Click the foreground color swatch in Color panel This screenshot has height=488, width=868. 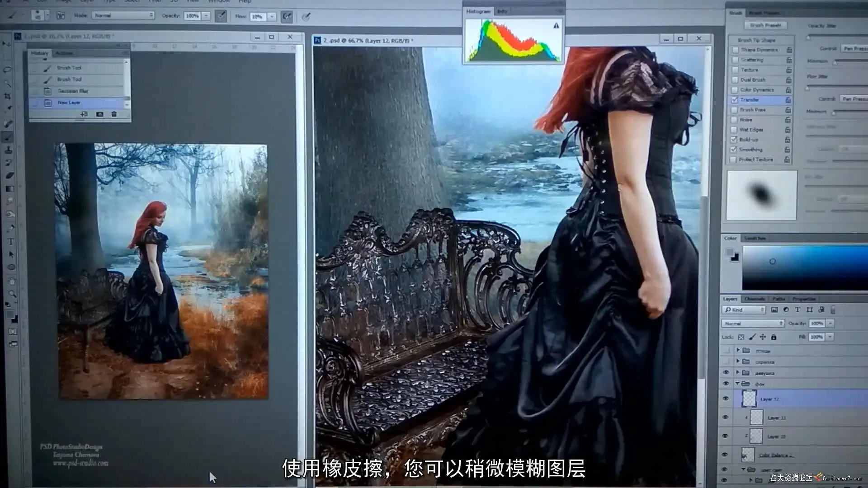(x=730, y=252)
